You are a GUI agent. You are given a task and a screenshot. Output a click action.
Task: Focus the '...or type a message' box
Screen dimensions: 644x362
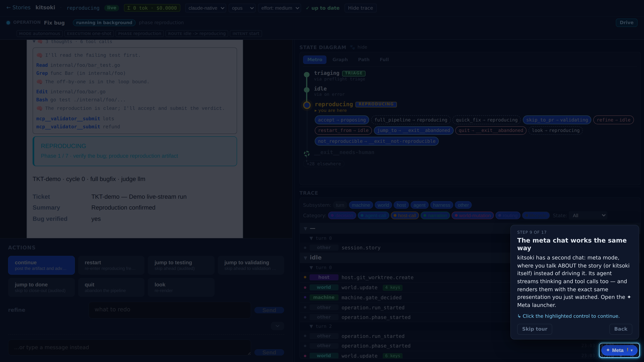129,347
